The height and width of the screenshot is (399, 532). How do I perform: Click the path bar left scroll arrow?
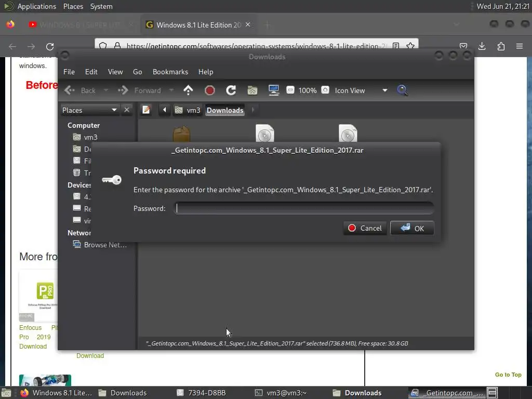[x=165, y=110]
